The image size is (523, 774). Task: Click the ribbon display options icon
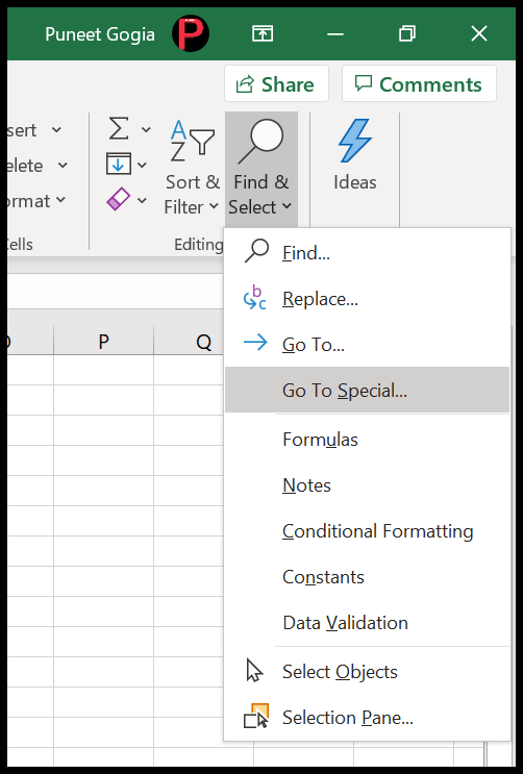(262, 34)
